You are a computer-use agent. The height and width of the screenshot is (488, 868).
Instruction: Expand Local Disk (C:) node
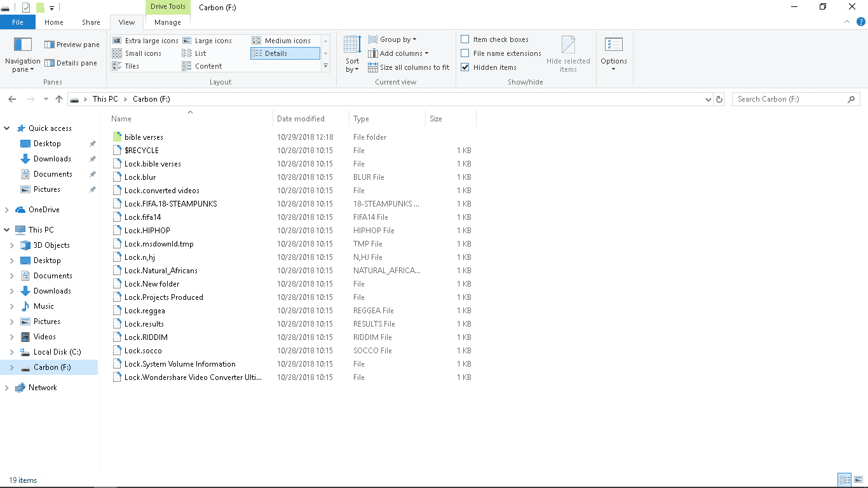12,352
